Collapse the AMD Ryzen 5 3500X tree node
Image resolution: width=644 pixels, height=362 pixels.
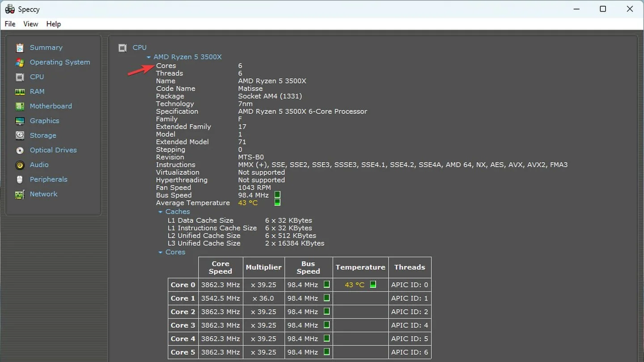[x=148, y=57]
